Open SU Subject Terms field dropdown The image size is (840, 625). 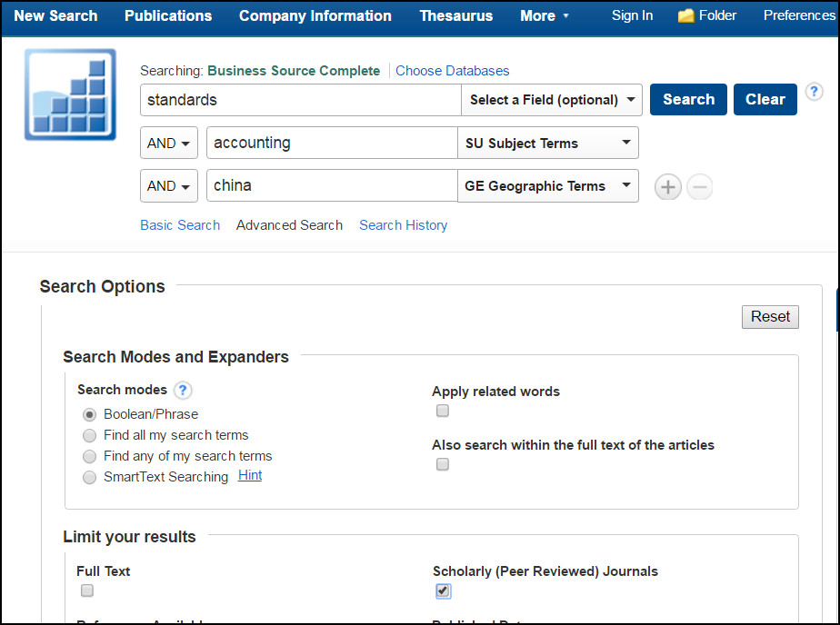pos(548,143)
